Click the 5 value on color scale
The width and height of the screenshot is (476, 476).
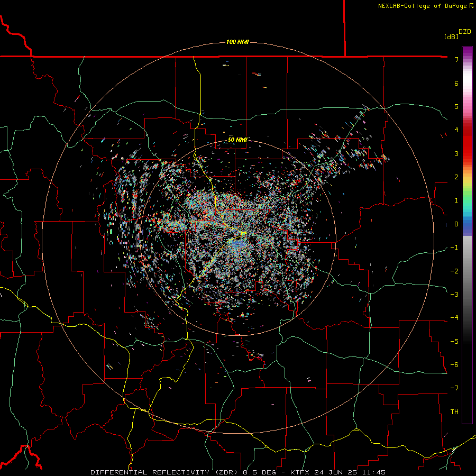coord(456,106)
